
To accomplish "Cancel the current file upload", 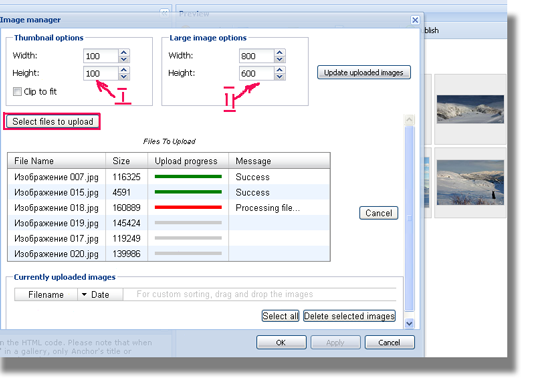I will pos(378,213).
